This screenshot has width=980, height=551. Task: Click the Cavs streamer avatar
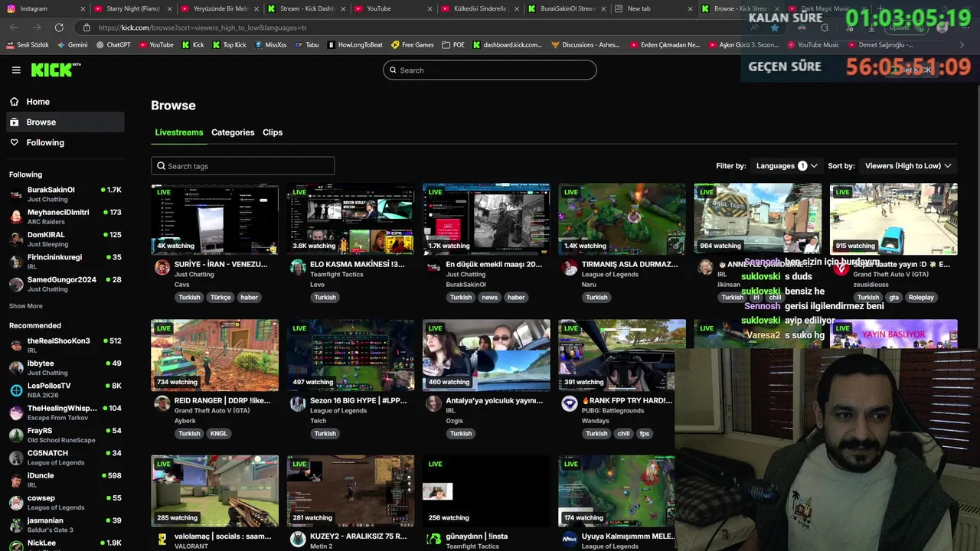[x=162, y=267]
